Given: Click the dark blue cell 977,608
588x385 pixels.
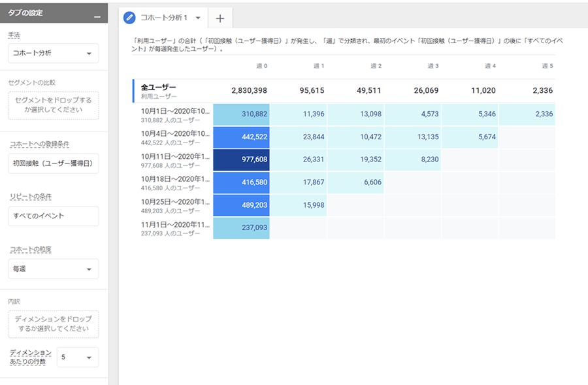Looking at the screenshot, I should (x=242, y=160).
